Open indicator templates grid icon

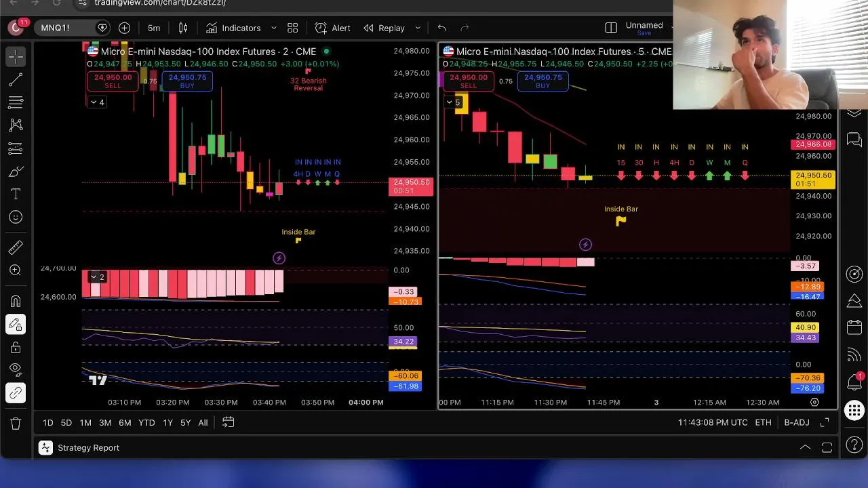coord(293,28)
